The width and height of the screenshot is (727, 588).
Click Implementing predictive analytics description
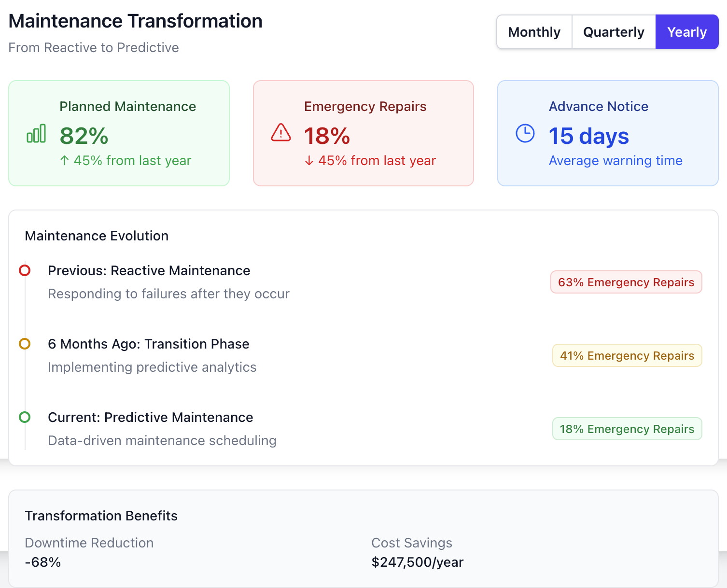click(152, 367)
